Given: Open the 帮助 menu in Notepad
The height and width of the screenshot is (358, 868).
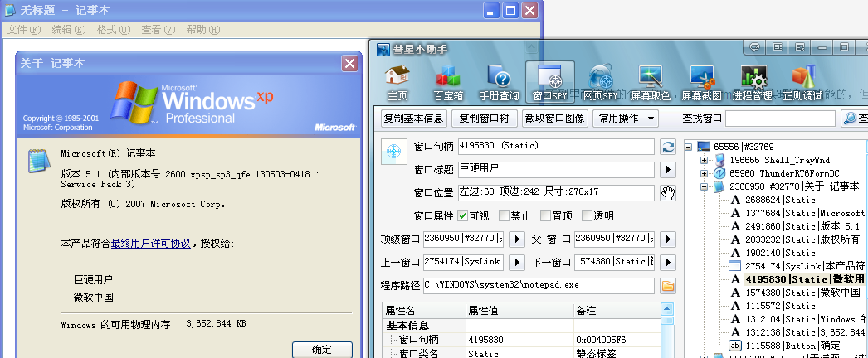Looking at the screenshot, I should (x=202, y=30).
